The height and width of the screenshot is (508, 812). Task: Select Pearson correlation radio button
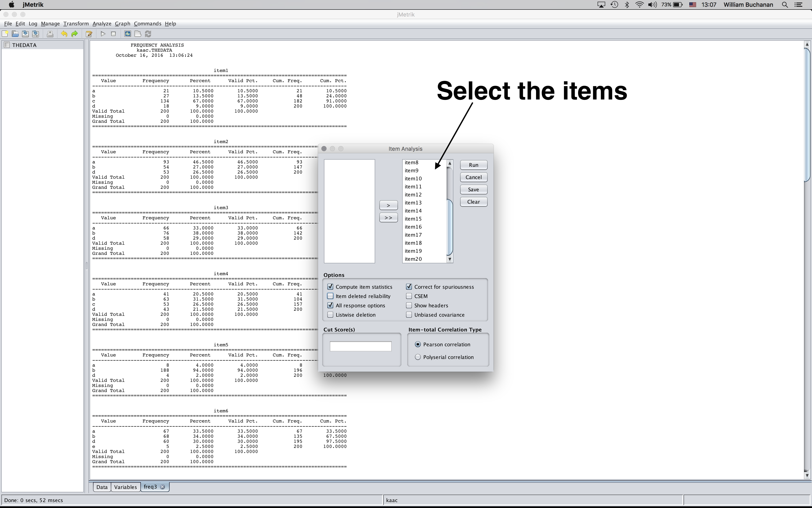point(418,344)
